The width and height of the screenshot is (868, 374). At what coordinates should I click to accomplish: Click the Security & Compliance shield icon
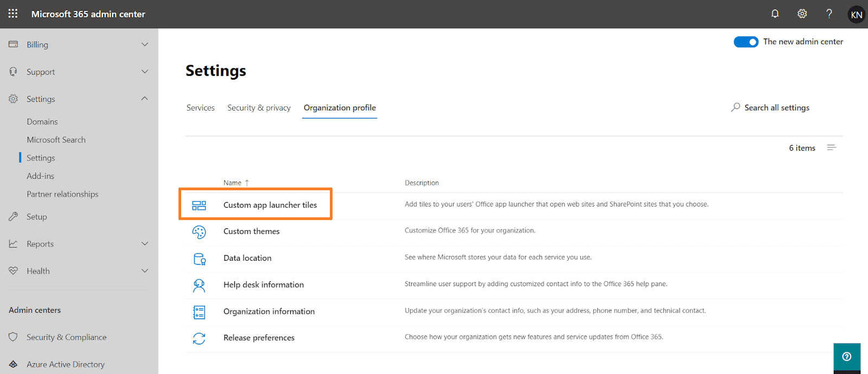point(14,337)
